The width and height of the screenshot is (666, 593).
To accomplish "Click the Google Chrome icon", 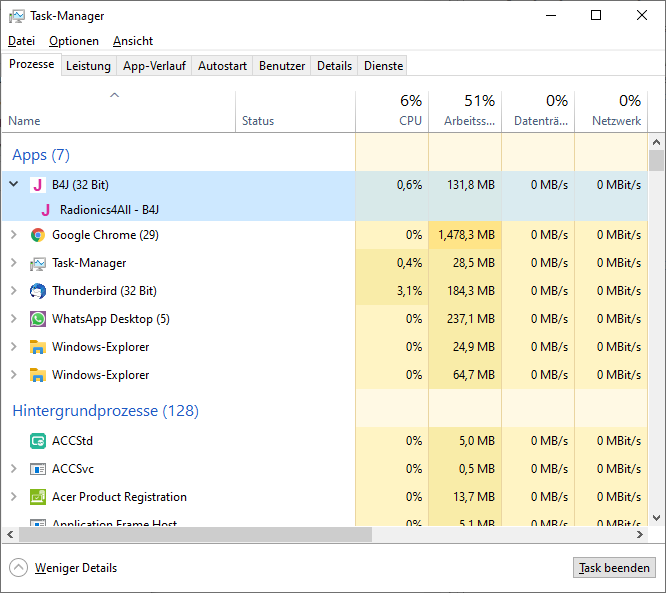I will [x=38, y=235].
